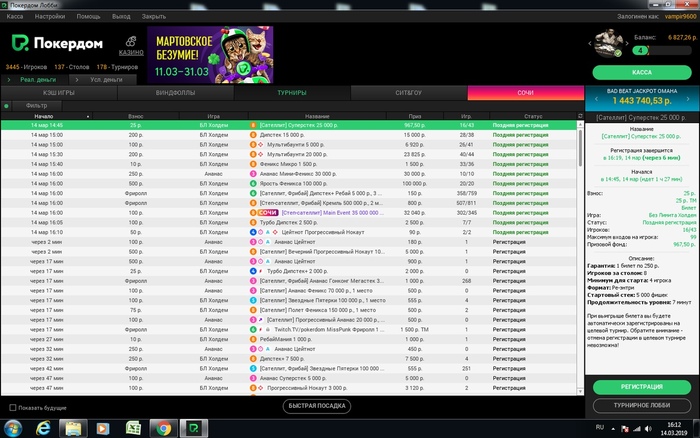Sort by the Игра column
The width and height of the screenshot is (700, 438).
click(213, 116)
